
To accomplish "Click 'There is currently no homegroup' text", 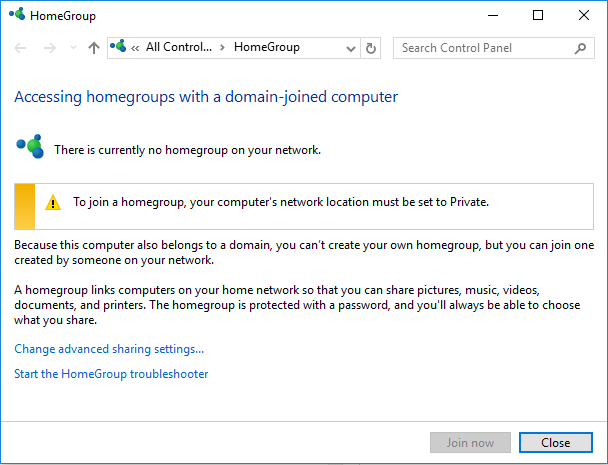I will [x=187, y=150].
